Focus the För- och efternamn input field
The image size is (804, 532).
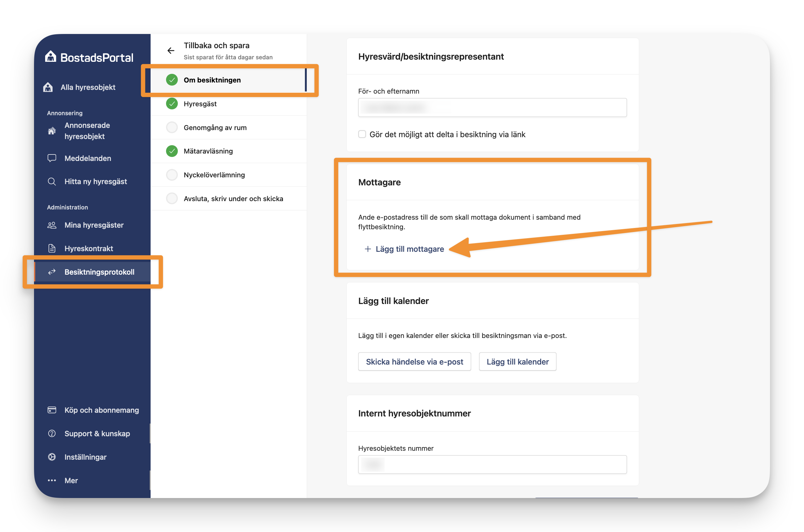pos(492,108)
